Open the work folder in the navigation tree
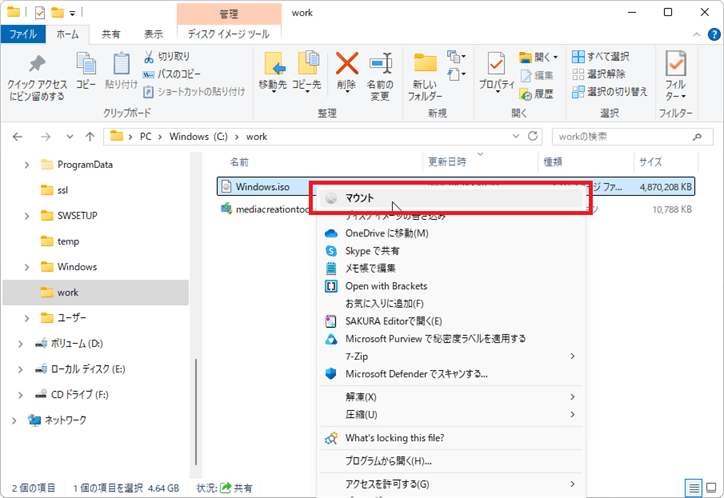The height and width of the screenshot is (498, 724). pos(68,292)
